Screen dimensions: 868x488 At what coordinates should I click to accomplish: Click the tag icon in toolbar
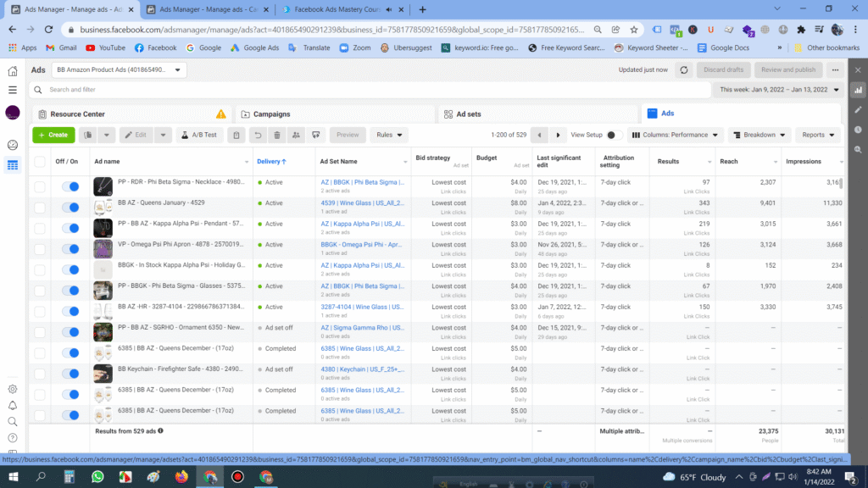[316, 135]
